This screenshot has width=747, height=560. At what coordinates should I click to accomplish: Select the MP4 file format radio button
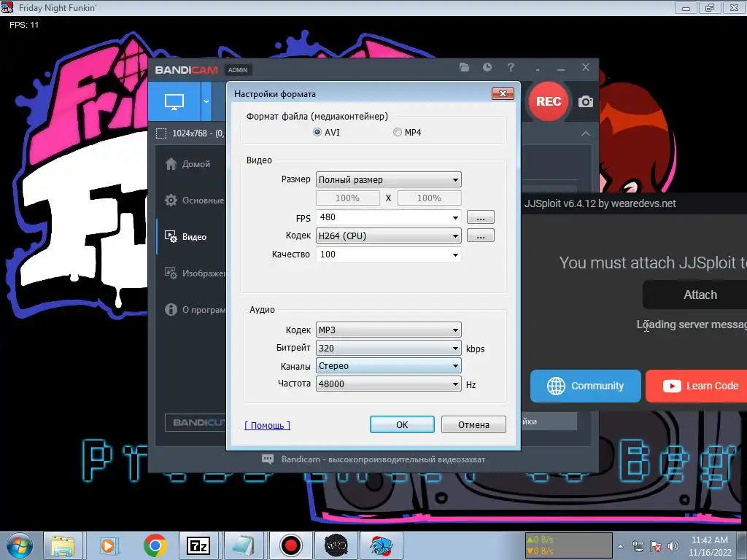coord(398,133)
